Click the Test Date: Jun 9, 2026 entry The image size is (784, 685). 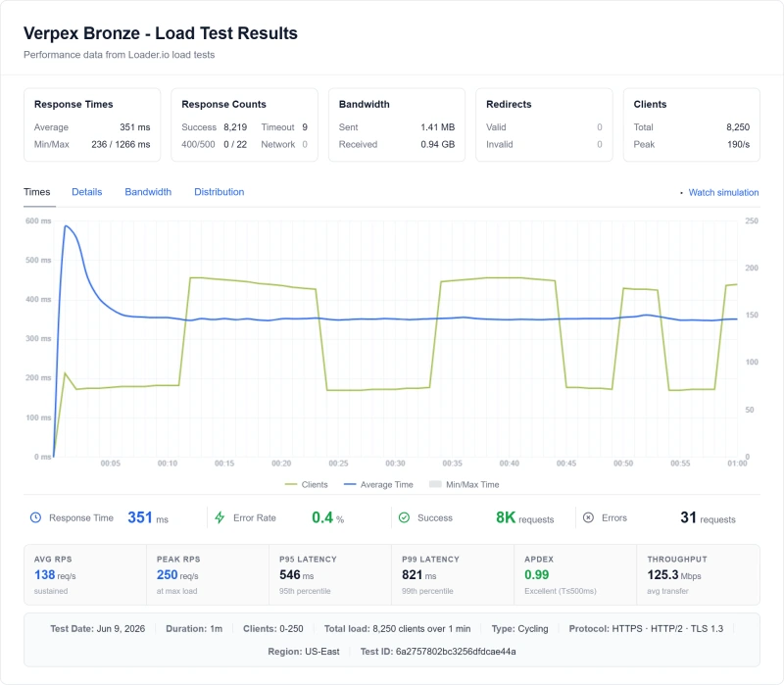pos(97,628)
